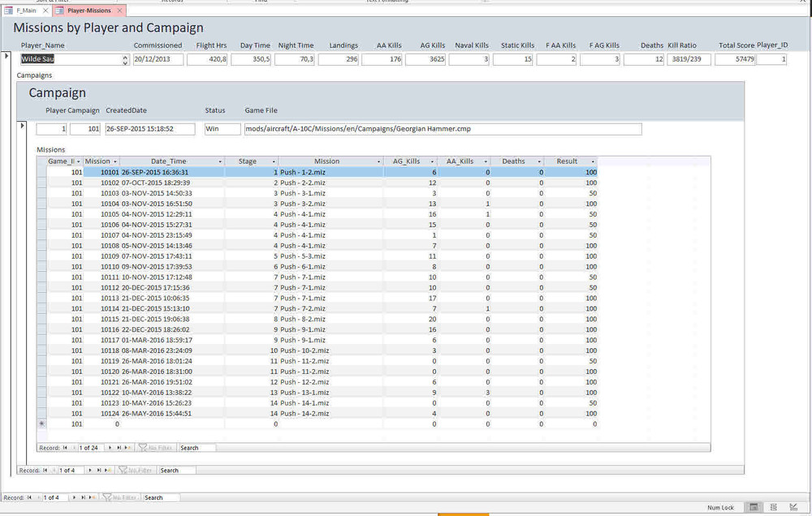812x516 pixels.
Task: Click No Filter toggle in Campaigns navigator
Action: point(135,471)
